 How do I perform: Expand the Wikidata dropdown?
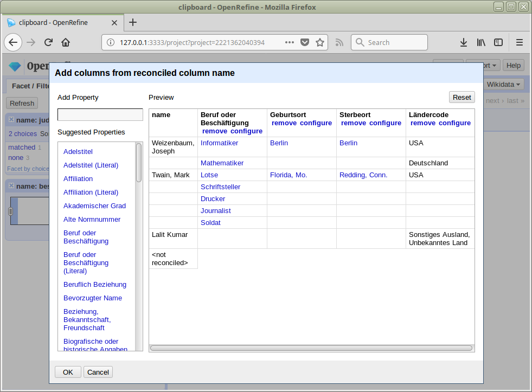tap(504, 84)
